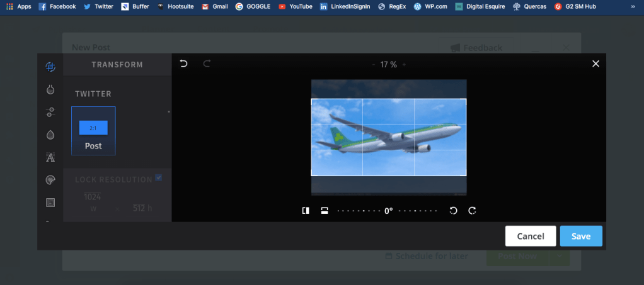
Task: Show more bookmarks with the chevron
Action: click(x=632, y=6)
